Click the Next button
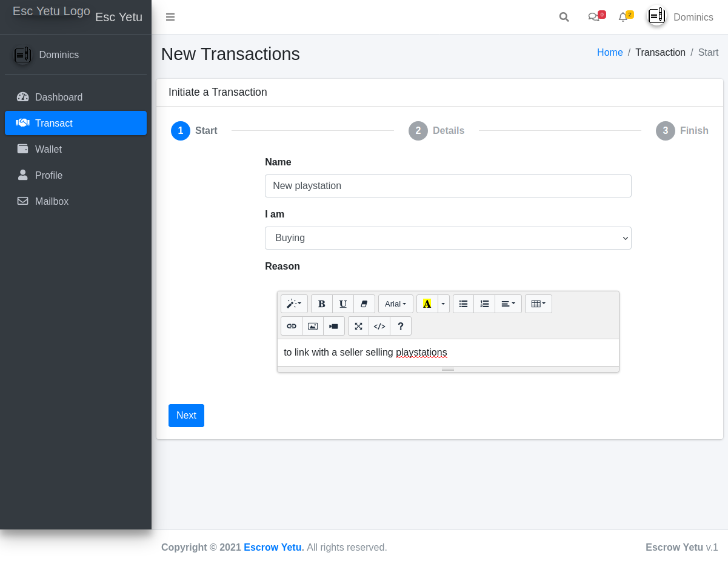The width and height of the screenshot is (728, 564). [x=186, y=416]
